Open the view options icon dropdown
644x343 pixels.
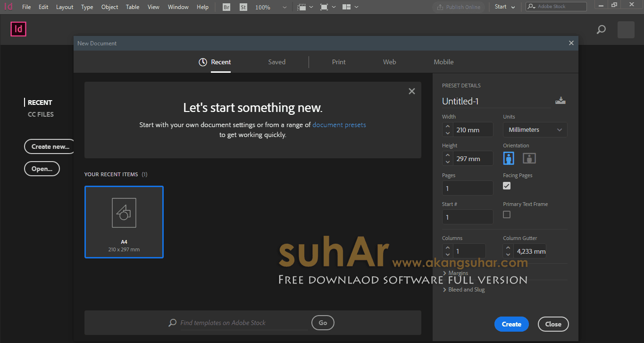306,7
